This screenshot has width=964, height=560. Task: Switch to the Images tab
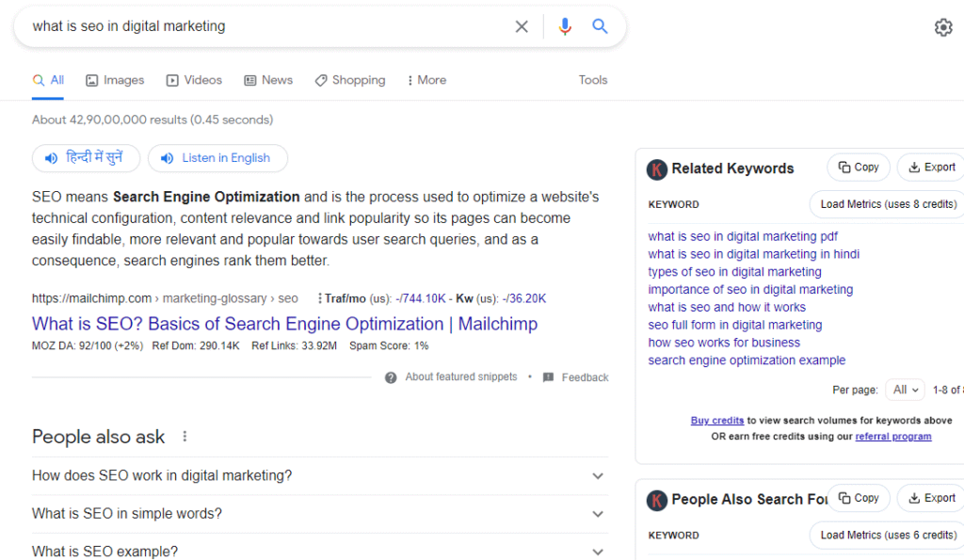pyautogui.click(x=115, y=80)
